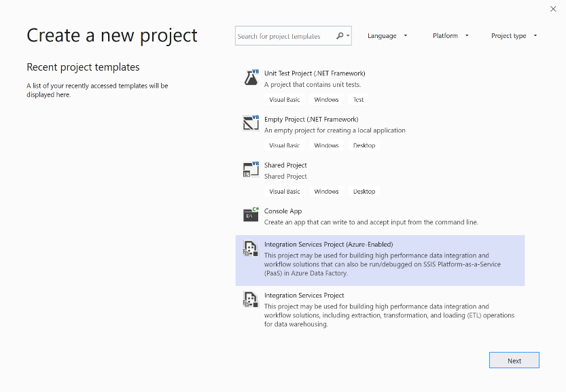Click 'A project that contains unit tests.' description
The height and width of the screenshot is (392, 566).
click(313, 84)
